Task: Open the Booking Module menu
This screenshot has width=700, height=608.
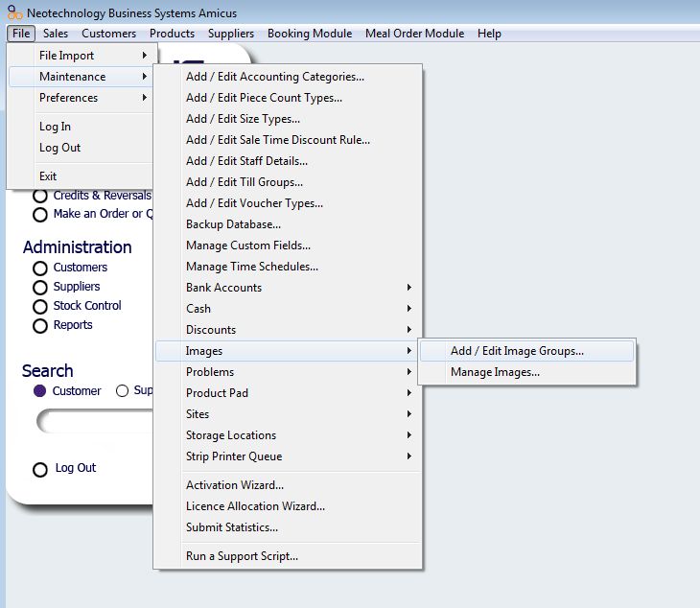Action: tap(310, 34)
